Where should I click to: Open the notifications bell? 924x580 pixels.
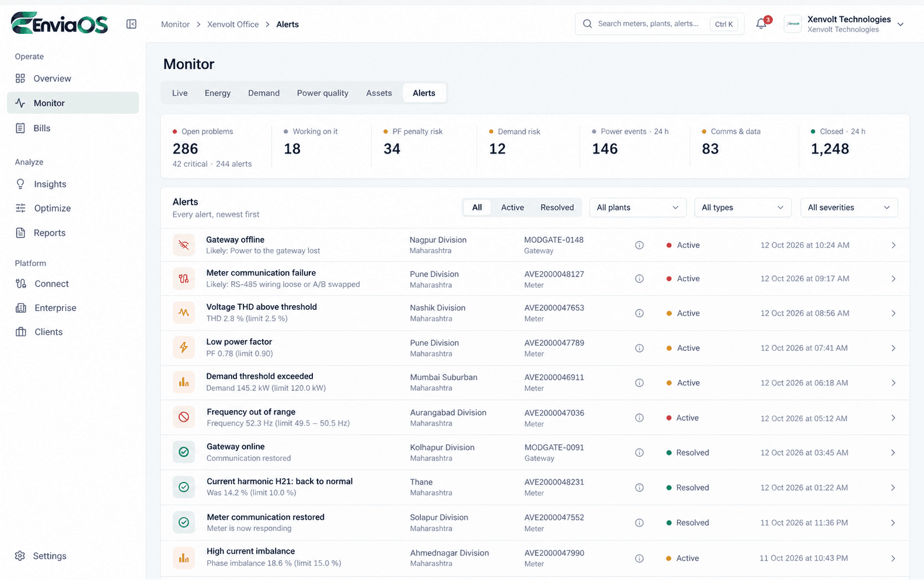pos(761,24)
